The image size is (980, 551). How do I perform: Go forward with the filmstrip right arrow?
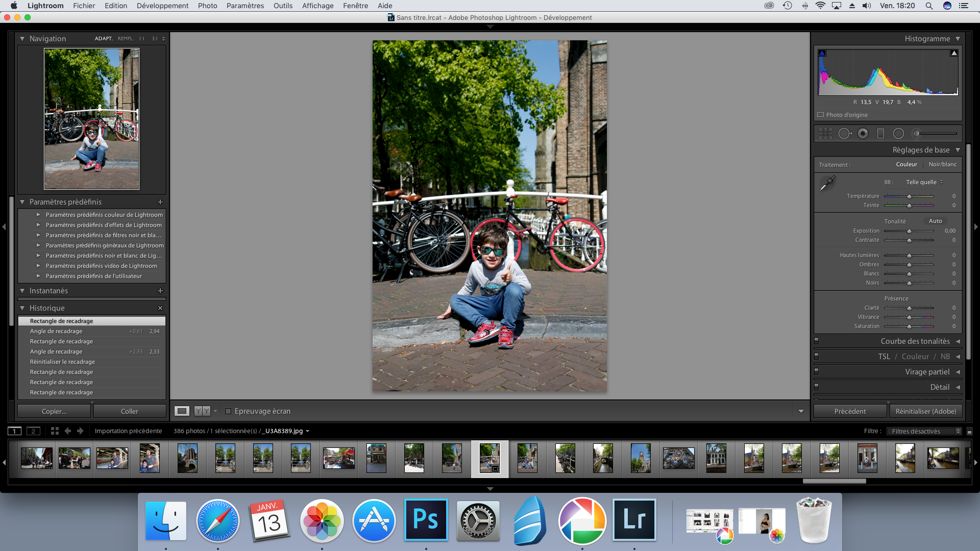point(80,431)
